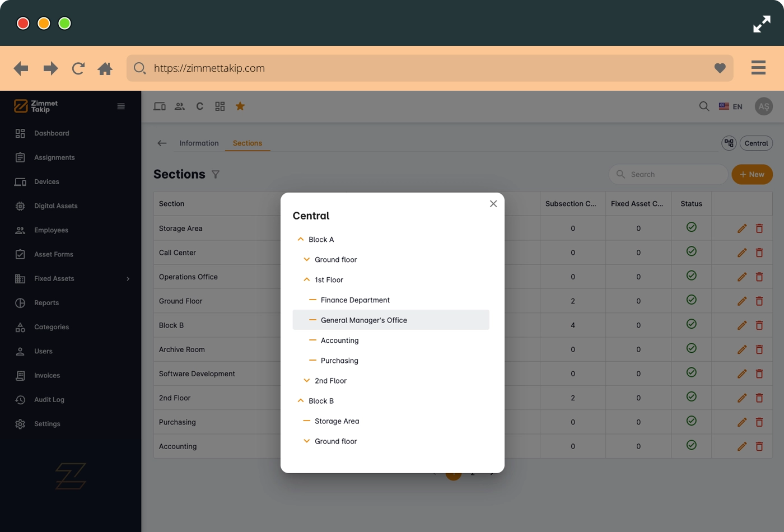This screenshot has width=784, height=532.
Task: Click status checkmark of Archive Room row
Action: (x=692, y=348)
